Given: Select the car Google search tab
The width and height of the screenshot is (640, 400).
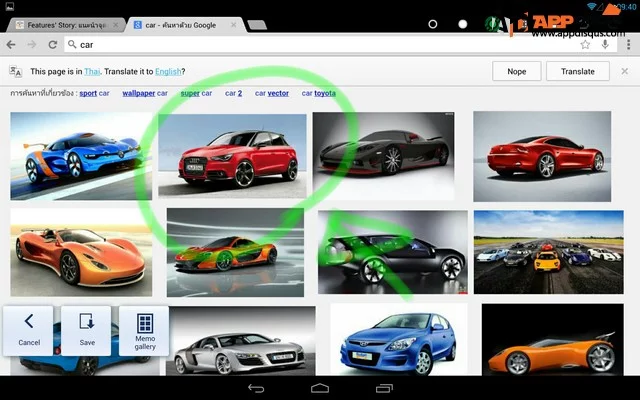Looking at the screenshot, I should (x=186, y=25).
